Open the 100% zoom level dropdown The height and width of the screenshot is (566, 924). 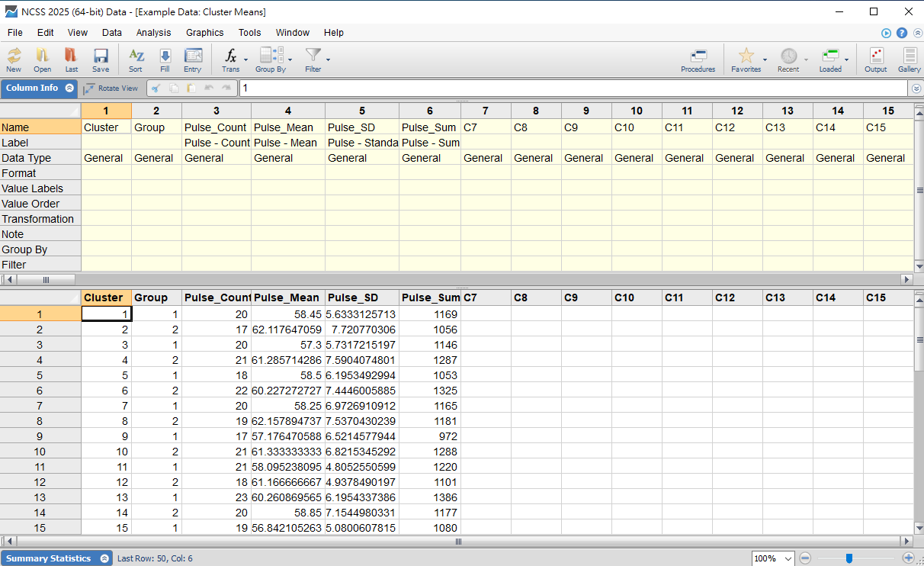pos(788,558)
